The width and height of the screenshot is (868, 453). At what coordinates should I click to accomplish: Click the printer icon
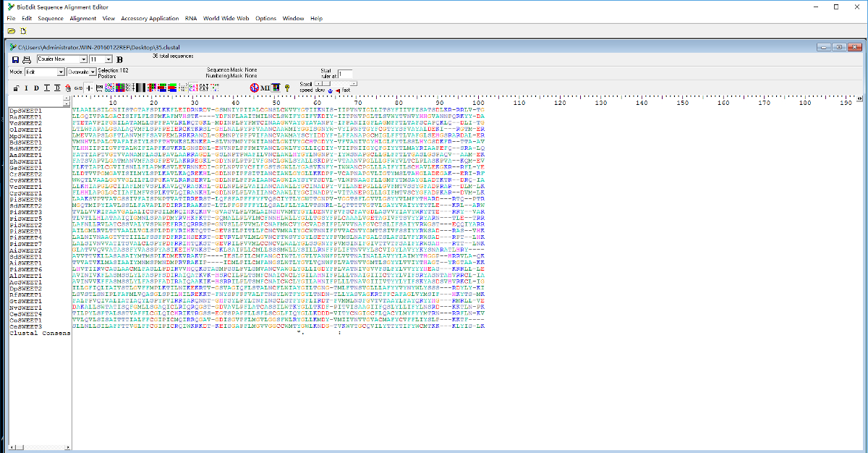pyautogui.click(x=27, y=59)
